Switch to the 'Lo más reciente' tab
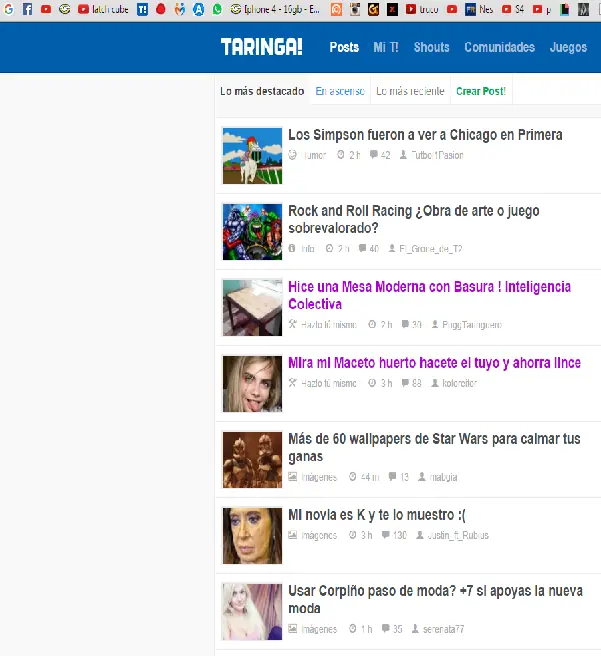 pyautogui.click(x=410, y=91)
